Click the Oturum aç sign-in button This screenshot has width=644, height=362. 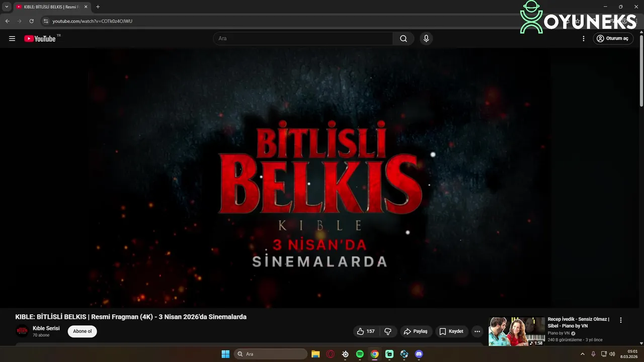[613, 39]
